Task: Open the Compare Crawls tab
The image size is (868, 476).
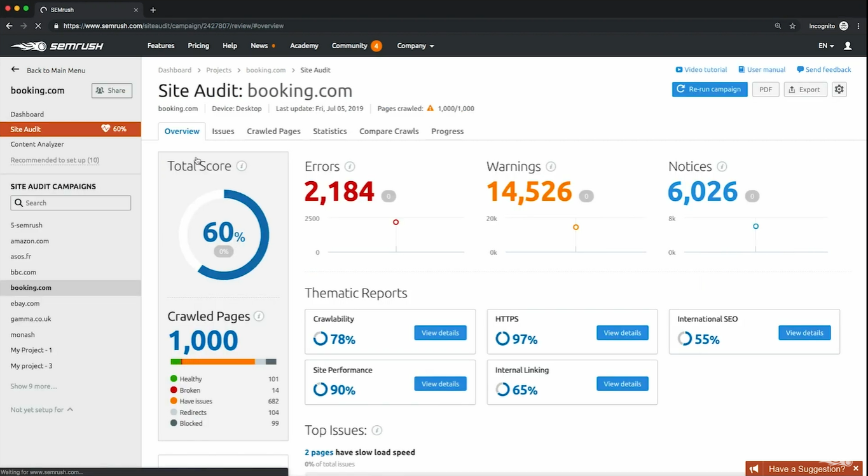Action: click(389, 131)
